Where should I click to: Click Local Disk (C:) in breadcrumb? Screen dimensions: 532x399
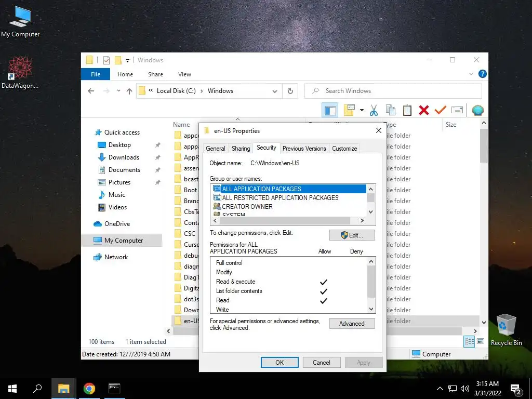click(x=176, y=91)
